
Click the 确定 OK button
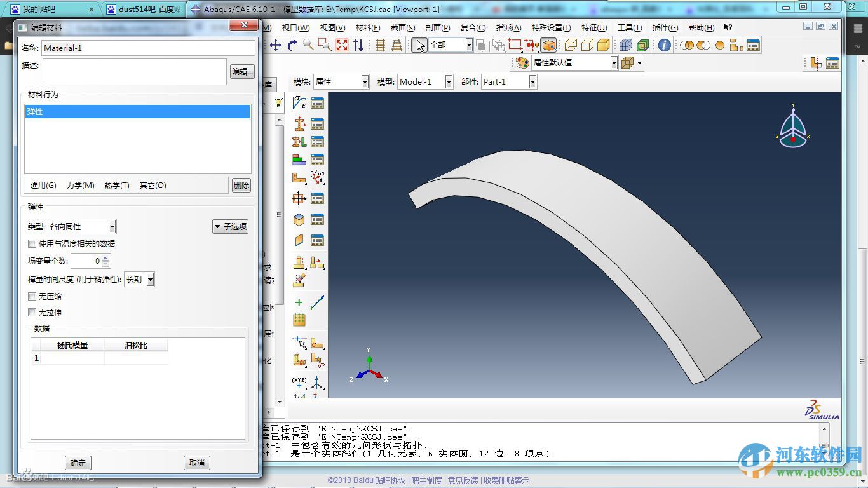point(78,463)
